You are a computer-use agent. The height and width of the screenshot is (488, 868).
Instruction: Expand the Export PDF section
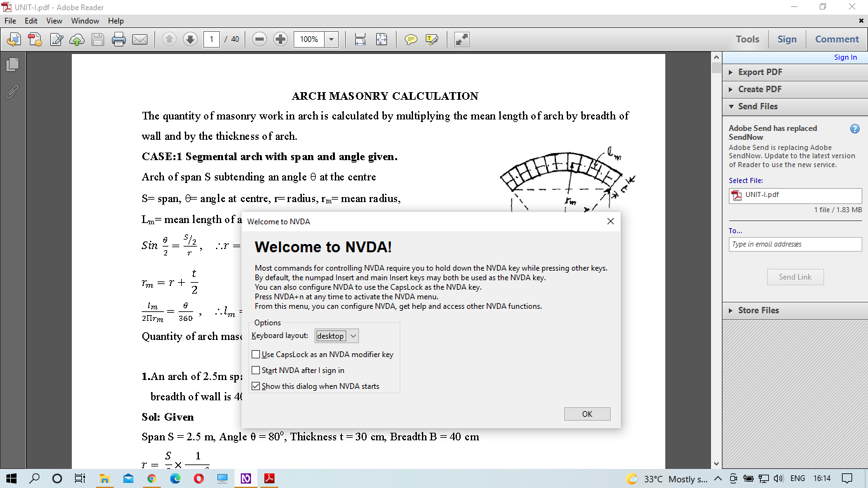(x=794, y=72)
